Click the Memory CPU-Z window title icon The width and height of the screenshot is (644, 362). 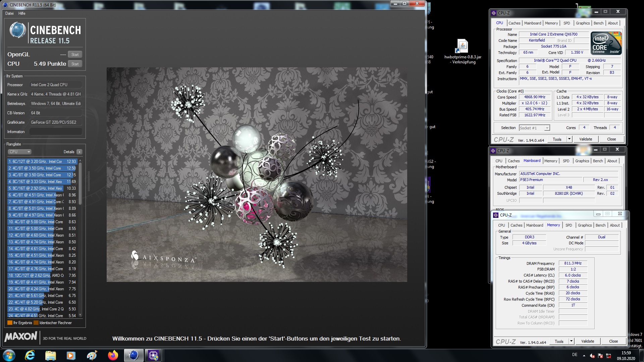[x=496, y=215]
